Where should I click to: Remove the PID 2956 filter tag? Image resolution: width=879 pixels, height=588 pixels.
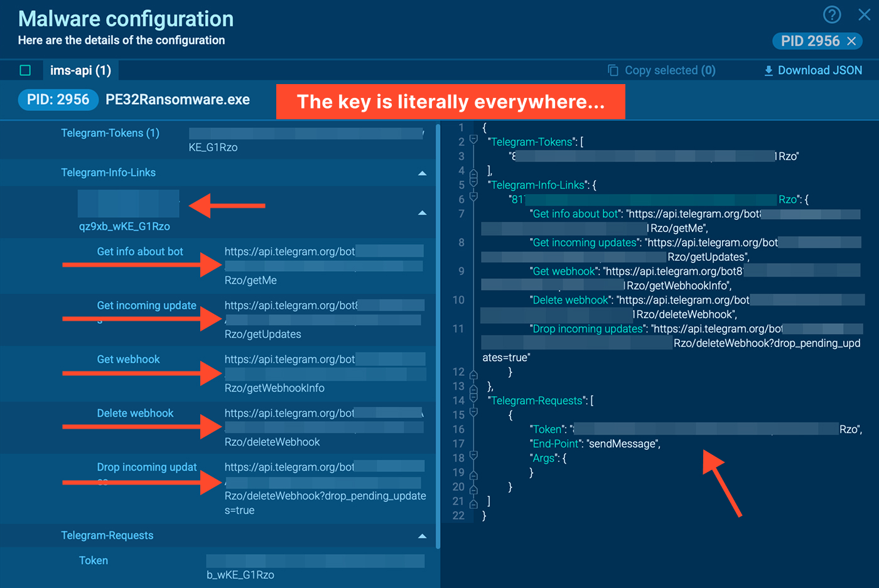[851, 41]
